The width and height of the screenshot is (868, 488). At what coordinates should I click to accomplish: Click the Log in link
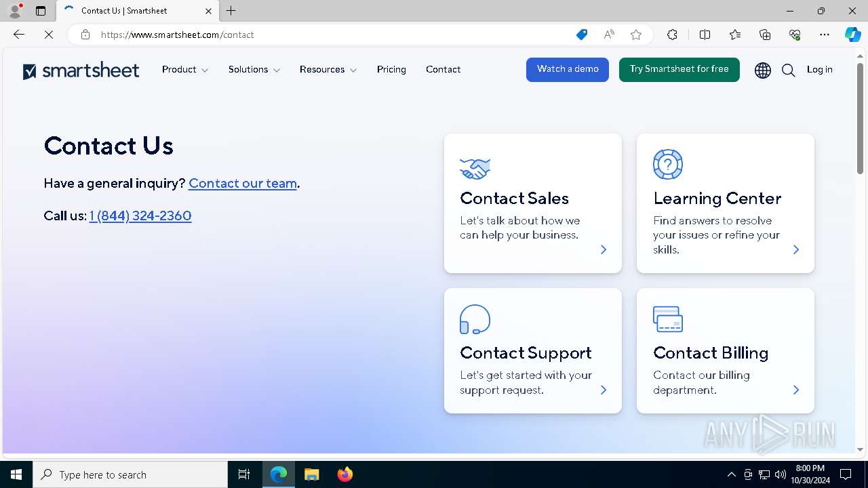point(820,70)
